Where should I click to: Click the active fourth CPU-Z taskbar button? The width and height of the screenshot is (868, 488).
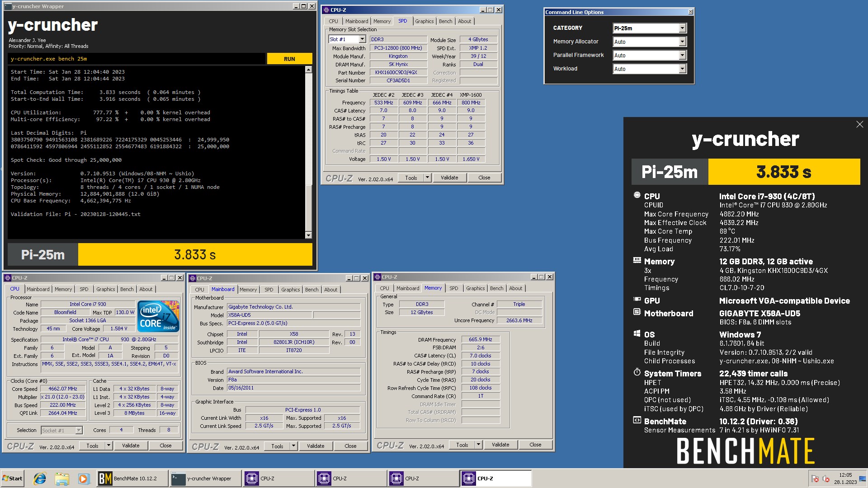495,479
